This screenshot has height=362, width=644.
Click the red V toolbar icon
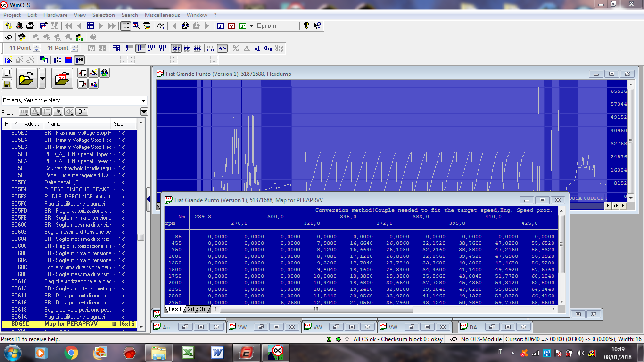(231, 26)
